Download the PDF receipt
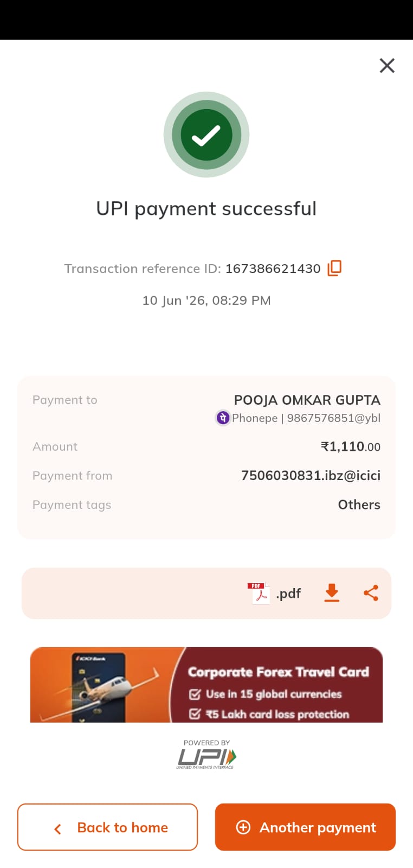 332,593
